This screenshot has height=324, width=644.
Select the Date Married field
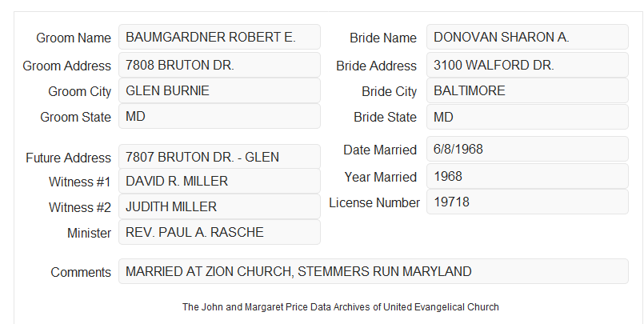pyautogui.click(x=527, y=149)
